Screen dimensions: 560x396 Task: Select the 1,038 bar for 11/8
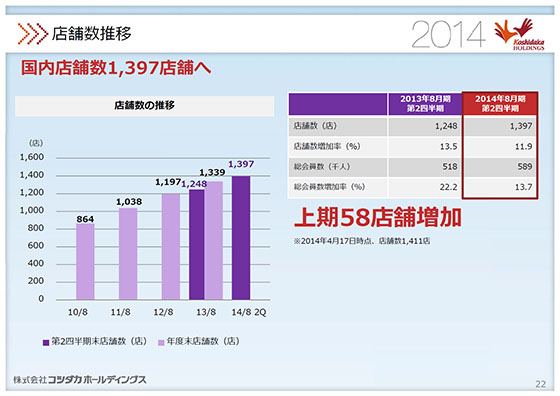(x=128, y=254)
